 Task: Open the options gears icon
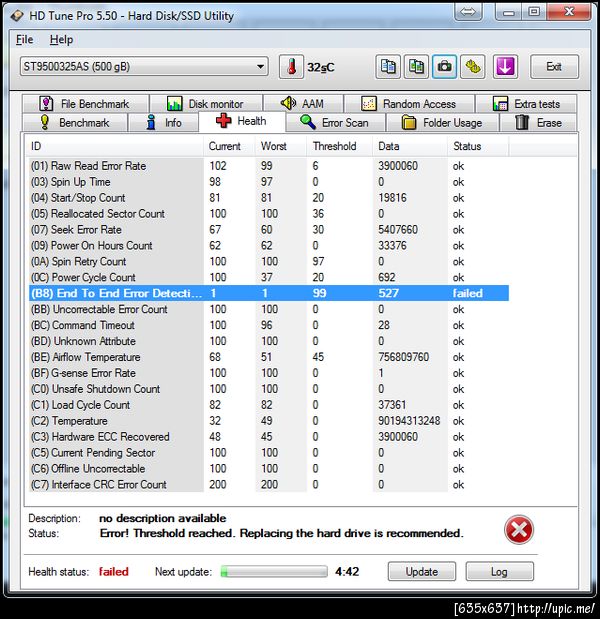tap(473, 67)
